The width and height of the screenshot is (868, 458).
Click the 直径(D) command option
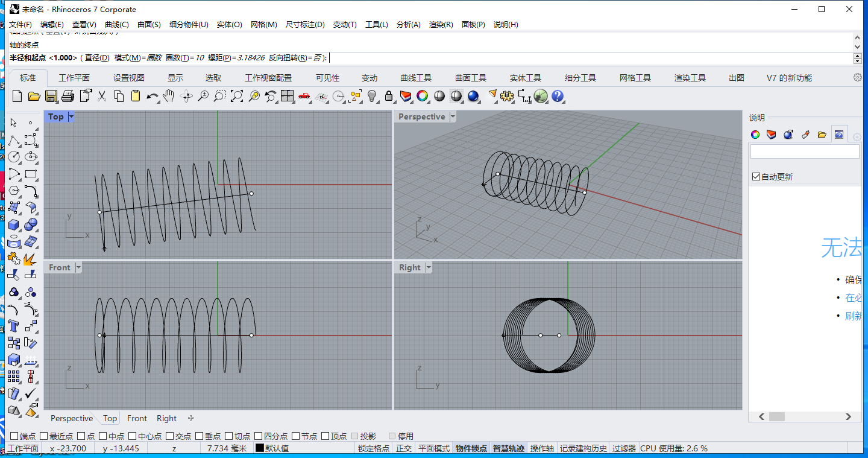tap(97, 58)
